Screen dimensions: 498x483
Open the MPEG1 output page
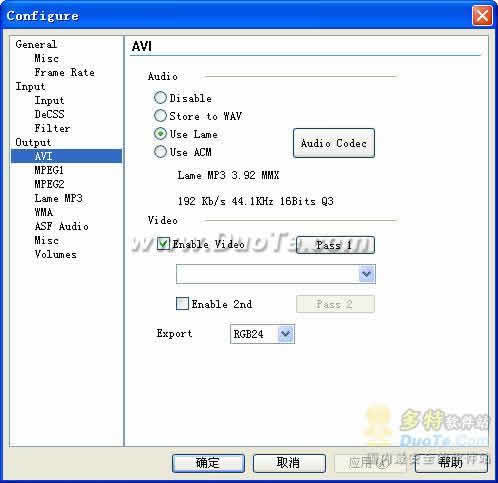[49, 170]
